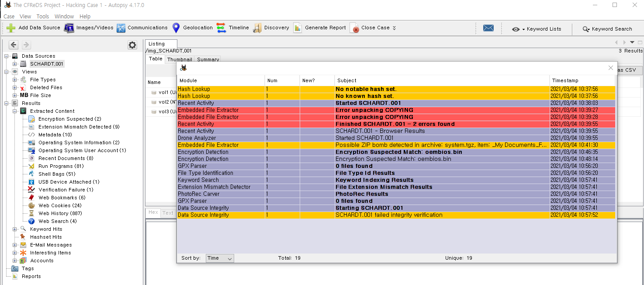
Task: Click the toolbar overflow chevron after Close Case
Action: (394, 28)
